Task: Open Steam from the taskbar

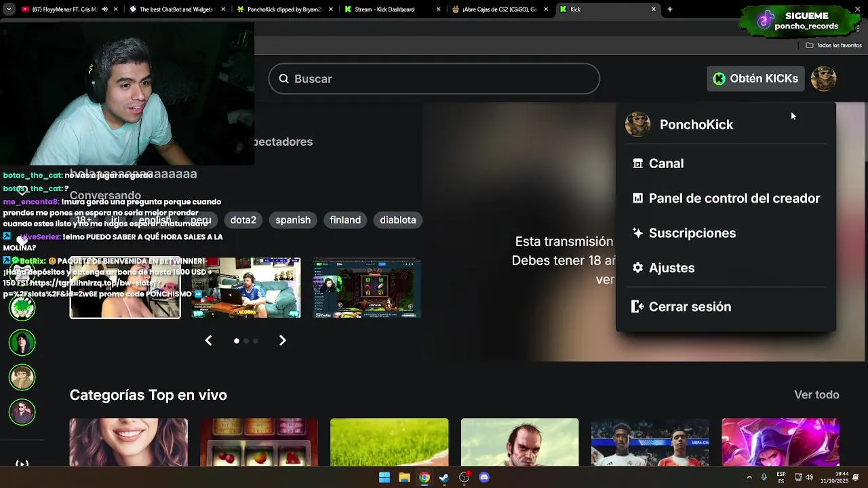Action: coord(444,477)
